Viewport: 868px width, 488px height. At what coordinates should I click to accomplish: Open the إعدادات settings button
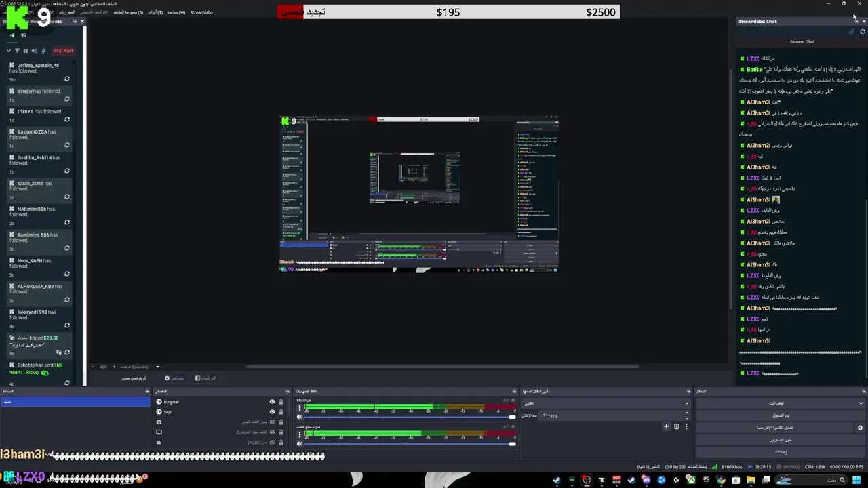pos(781,452)
